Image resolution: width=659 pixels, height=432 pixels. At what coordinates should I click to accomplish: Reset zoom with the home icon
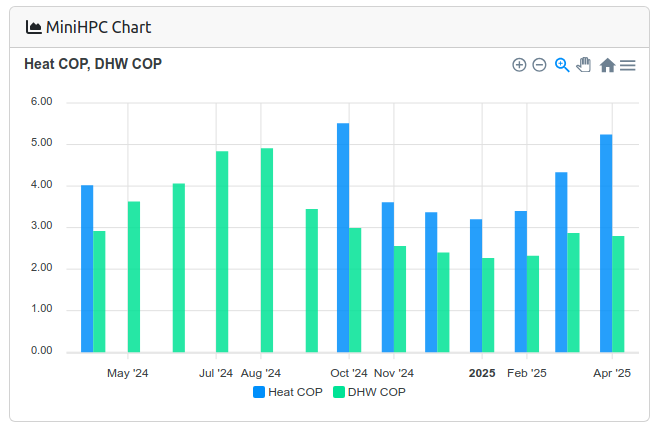point(607,65)
